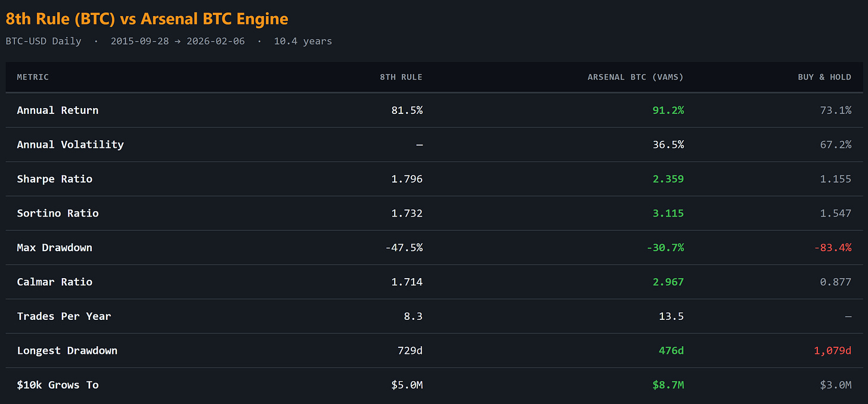The image size is (868, 404).
Task: Click the "Calmar Ratio" row label
Action: (x=55, y=282)
